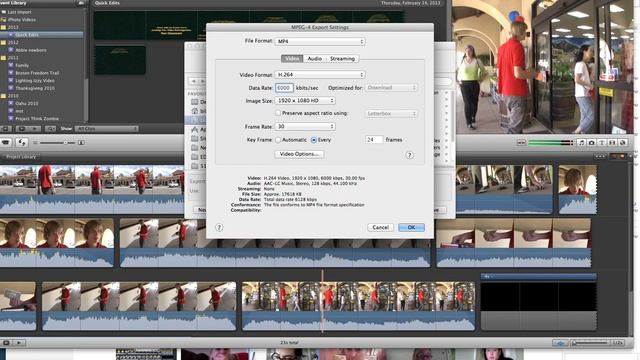Open the Letterbox aspect ratio dropdown
This screenshot has height=360, width=640.
pos(391,113)
